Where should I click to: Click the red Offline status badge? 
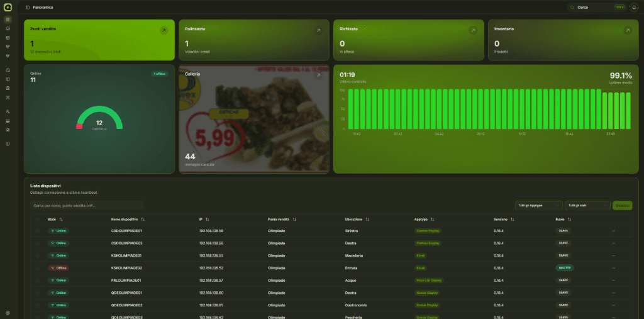pos(58,268)
